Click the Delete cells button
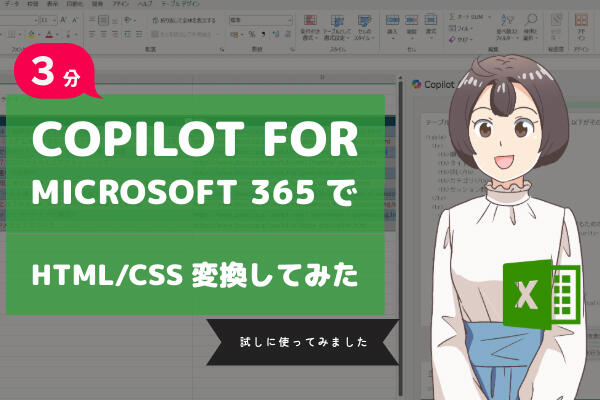The width and height of the screenshot is (600, 400). click(411, 27)
